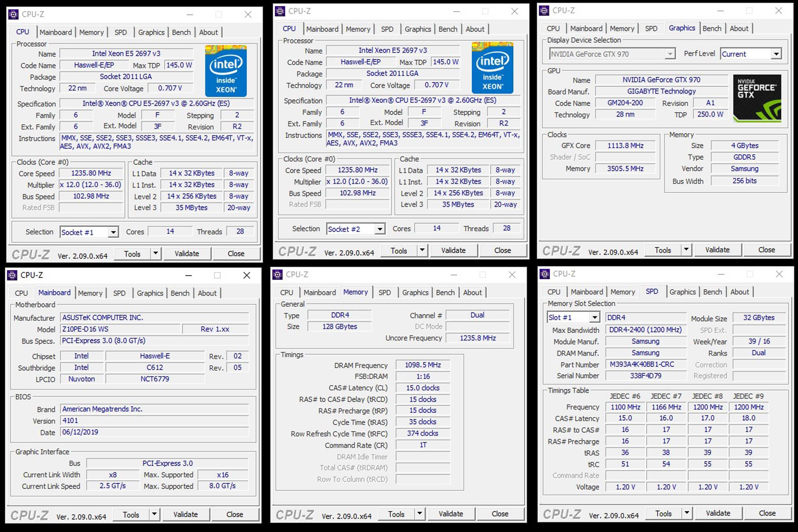Select the CPU tab in the Mainboard window
The image size is (798, 532).
coord(21,293)
